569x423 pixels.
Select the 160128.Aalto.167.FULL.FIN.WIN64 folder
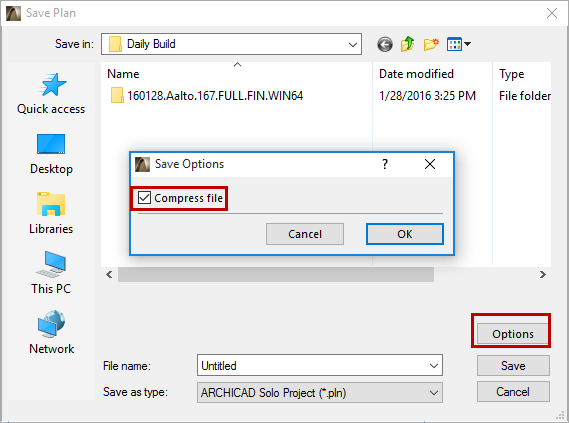tap(207, 96)
